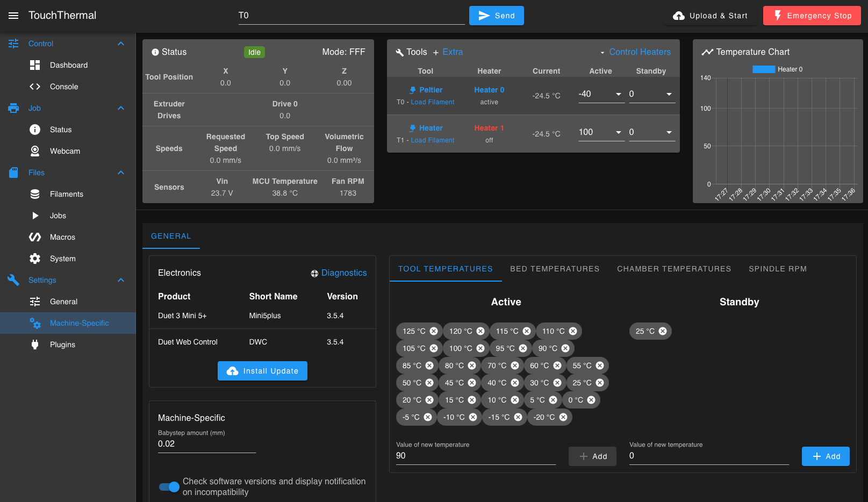Click the Peltier tool icon
Screen dimensions: 868x502
coord(412,90)
